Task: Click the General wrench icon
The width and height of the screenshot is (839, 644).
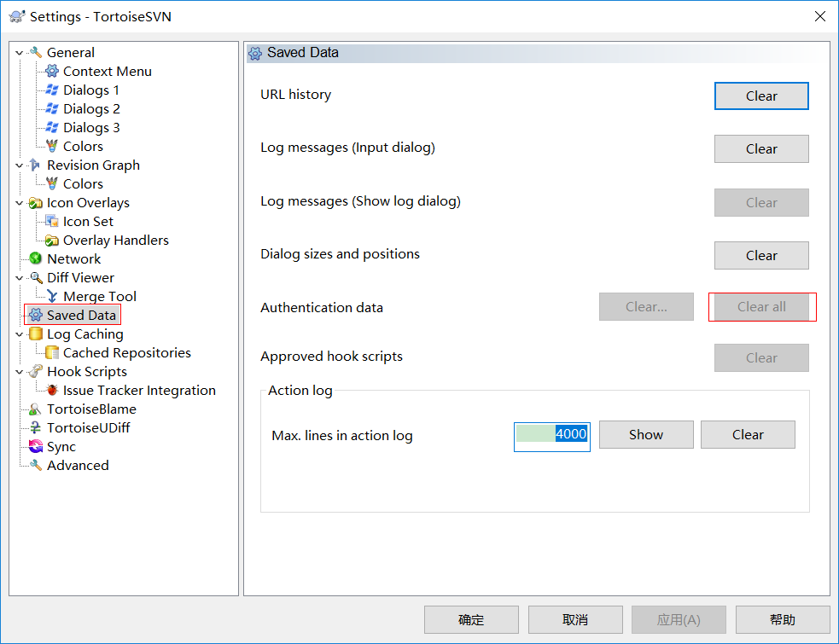Action: coord(36,52)
